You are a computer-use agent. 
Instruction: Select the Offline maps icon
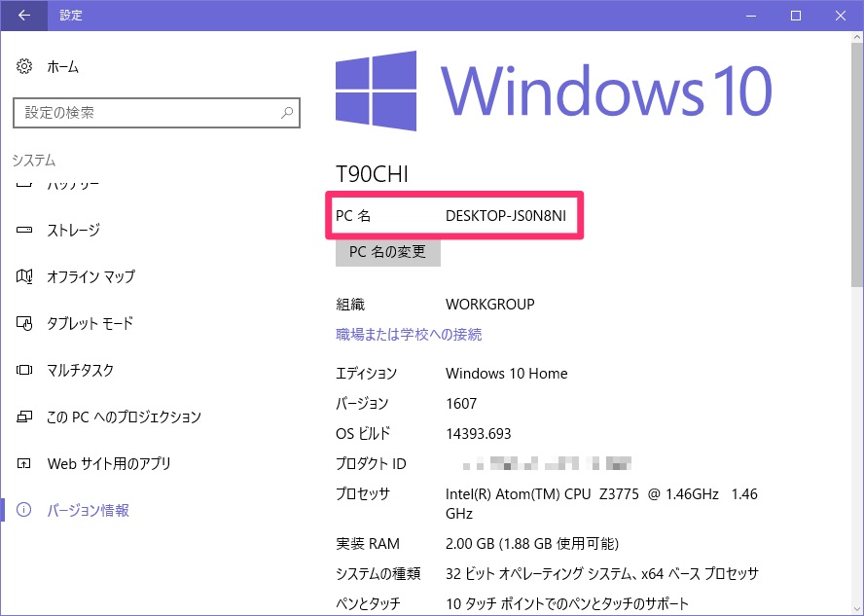point(23,276)
